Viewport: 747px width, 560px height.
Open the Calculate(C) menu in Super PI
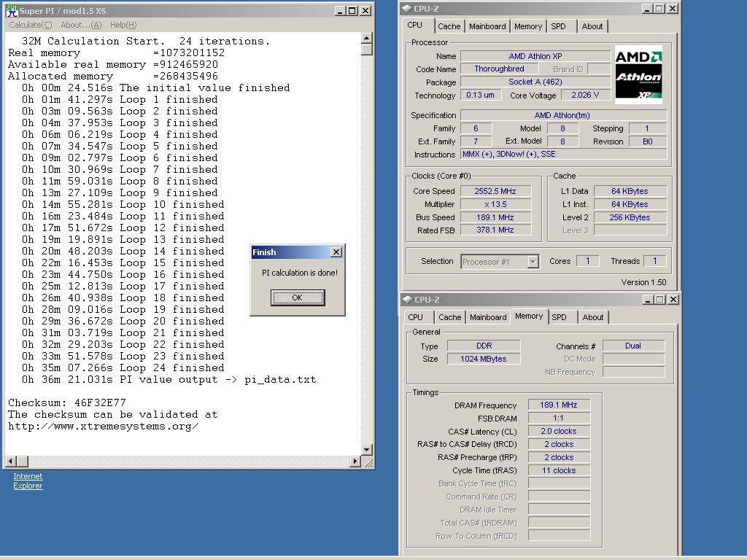click(x=31, y=25)
